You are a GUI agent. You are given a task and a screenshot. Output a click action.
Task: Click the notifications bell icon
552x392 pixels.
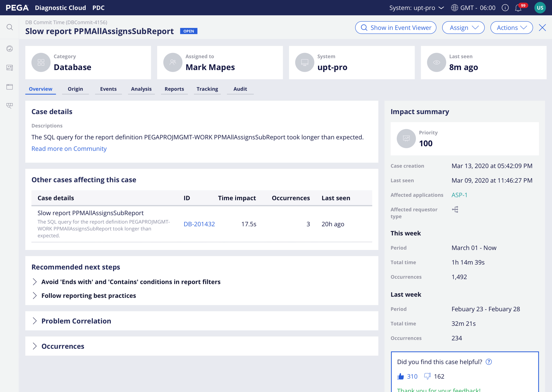pyautogui.click(x=518, y=8)
